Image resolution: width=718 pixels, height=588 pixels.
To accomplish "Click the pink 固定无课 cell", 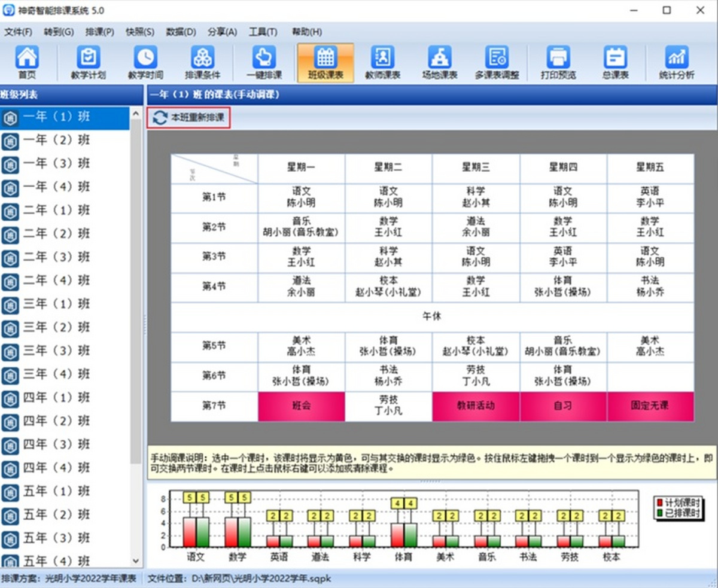I will [651, 407].
